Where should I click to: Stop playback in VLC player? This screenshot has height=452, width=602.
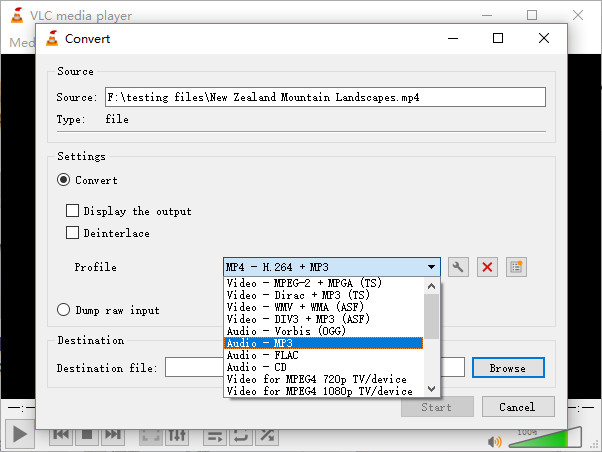click(87, 435)
